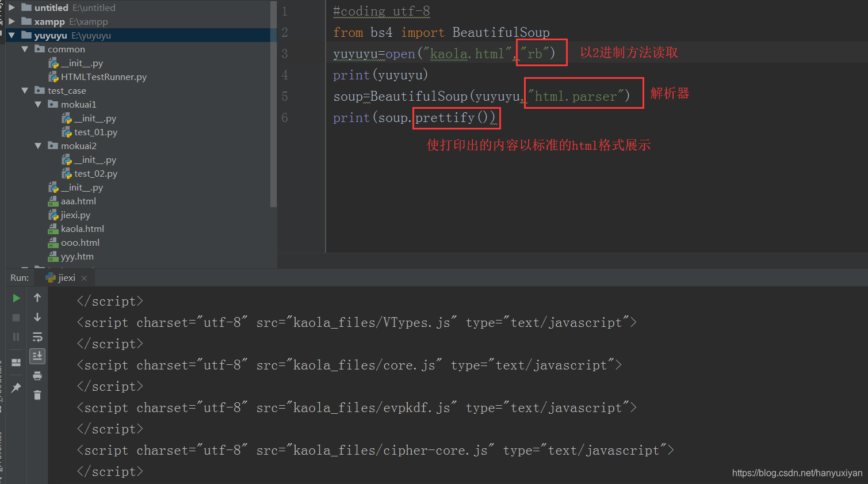The image size is (868, 484).
Task: Click folder icon of test_case
Action: point(40,90)
